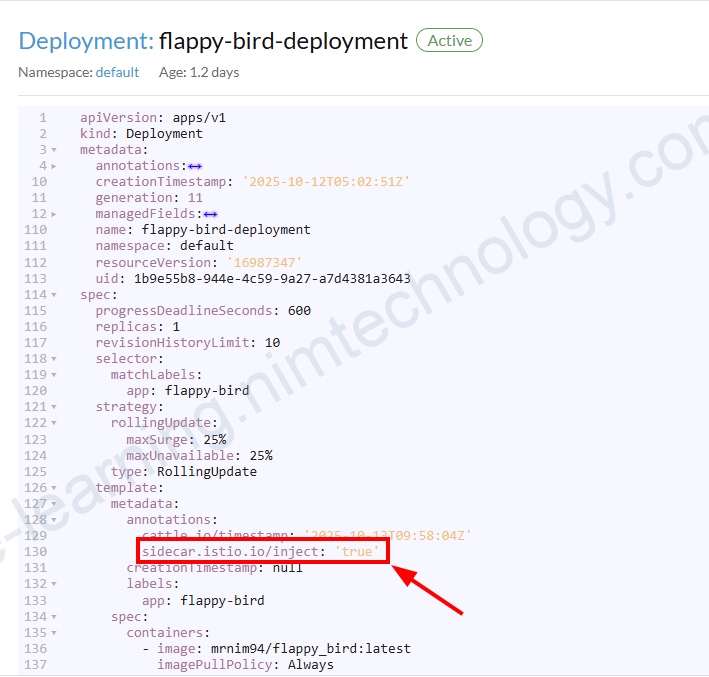Expand the fold arrow at line 12
709x677 pixels.
coord(54,214)
